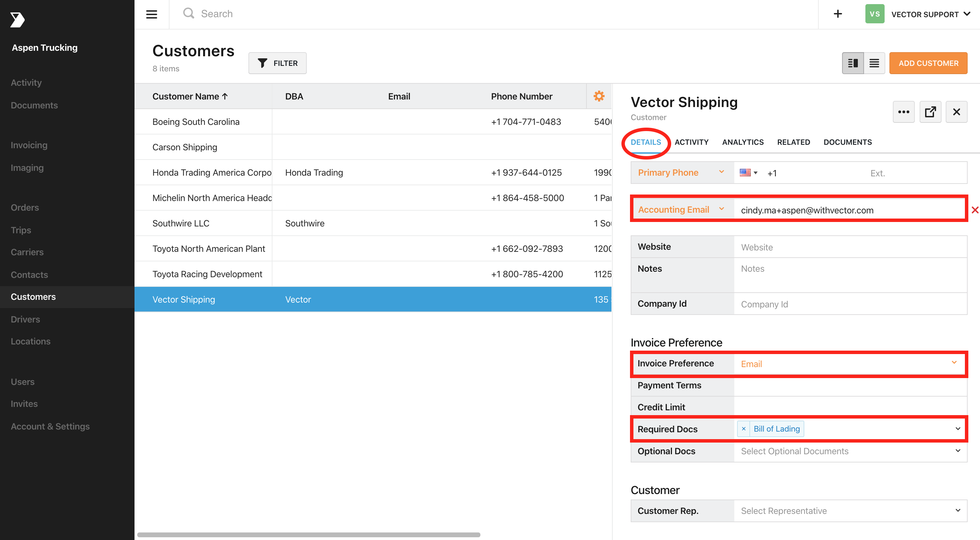Open the three-dots more options button
980x540 pixels.
[903, 112]
